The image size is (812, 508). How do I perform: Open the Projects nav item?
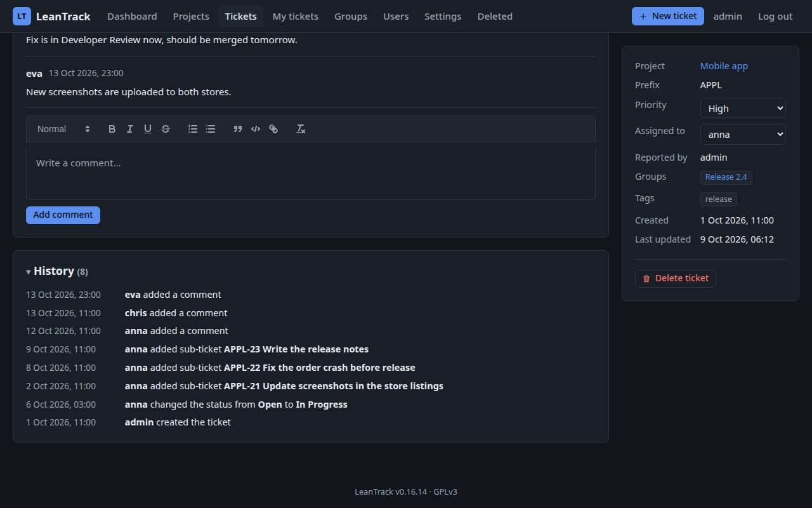point(191,17)
